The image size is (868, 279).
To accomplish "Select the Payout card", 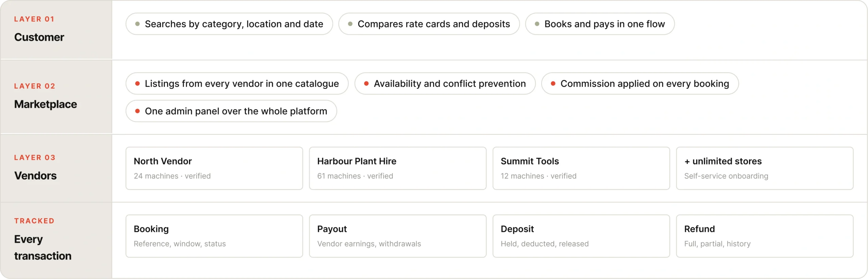I will click(x=398, y=236).
